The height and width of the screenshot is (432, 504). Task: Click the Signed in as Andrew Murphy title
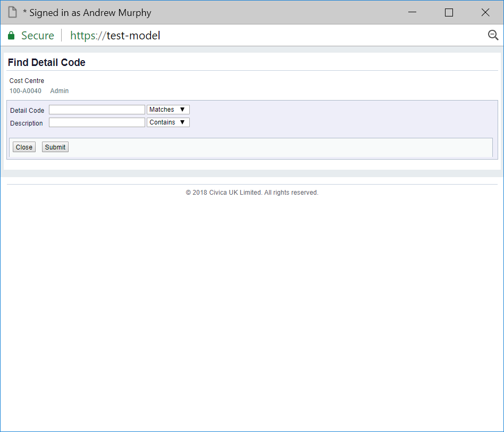tap(87, 13)
